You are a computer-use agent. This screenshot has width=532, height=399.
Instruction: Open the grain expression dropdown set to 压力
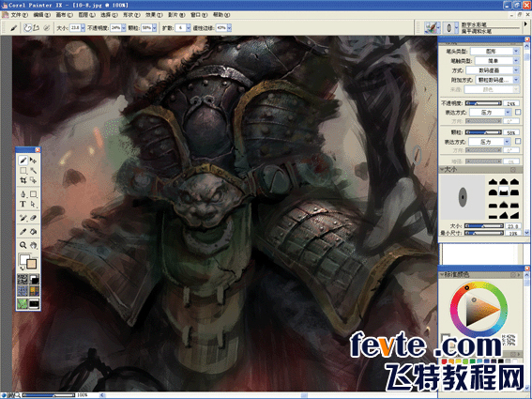(490, 142)
